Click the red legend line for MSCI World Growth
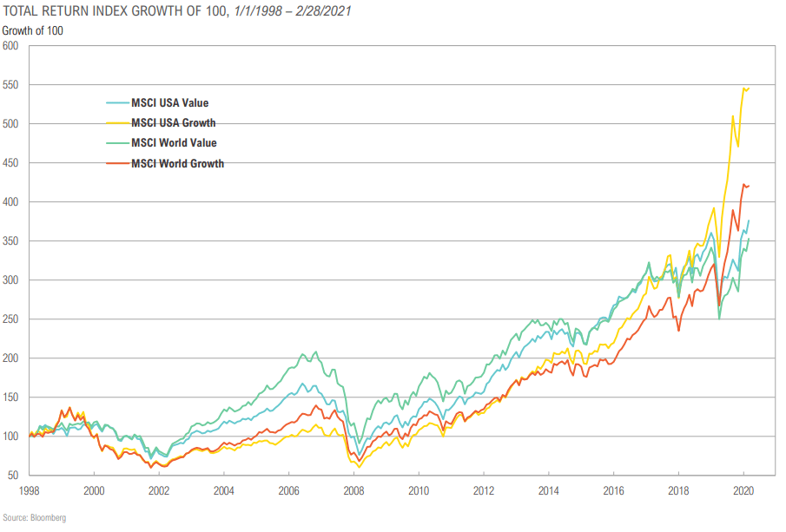The width and height of the screenshot is (786, 532). (x=118, y=164)
